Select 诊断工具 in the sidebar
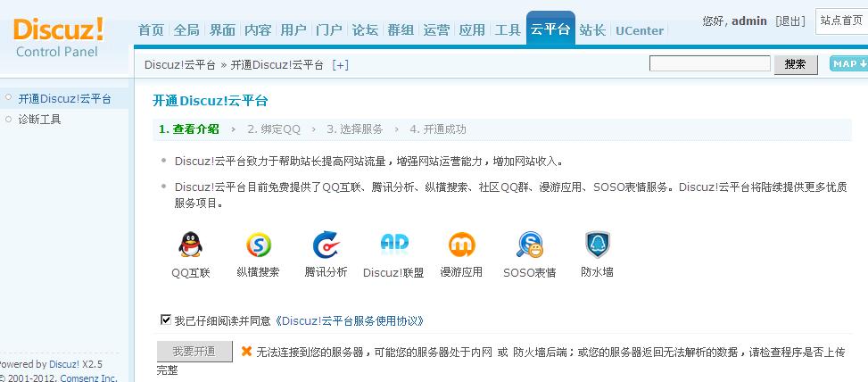The image size is (868, 382). tap(39, 119)
